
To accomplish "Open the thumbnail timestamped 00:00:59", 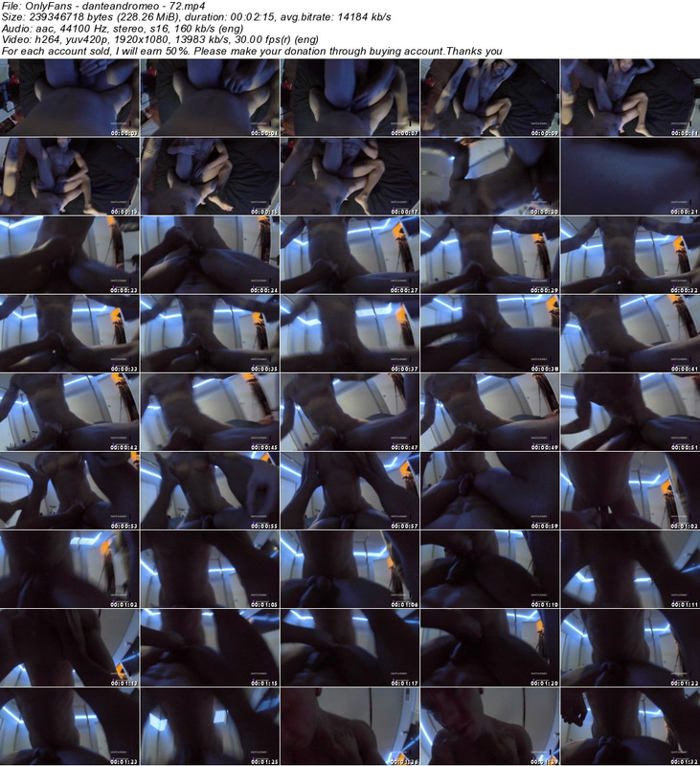I will pyautogui.click(x=488, y=489).
